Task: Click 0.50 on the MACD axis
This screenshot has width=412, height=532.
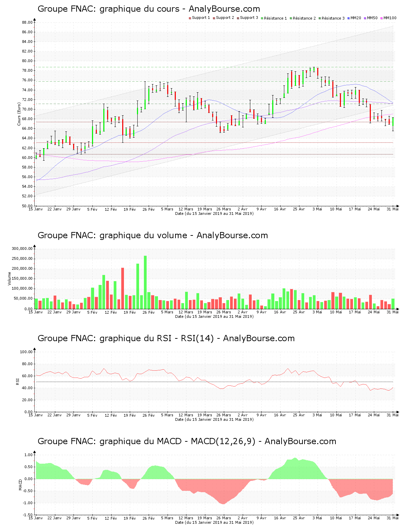Action: tap(29, 467)
